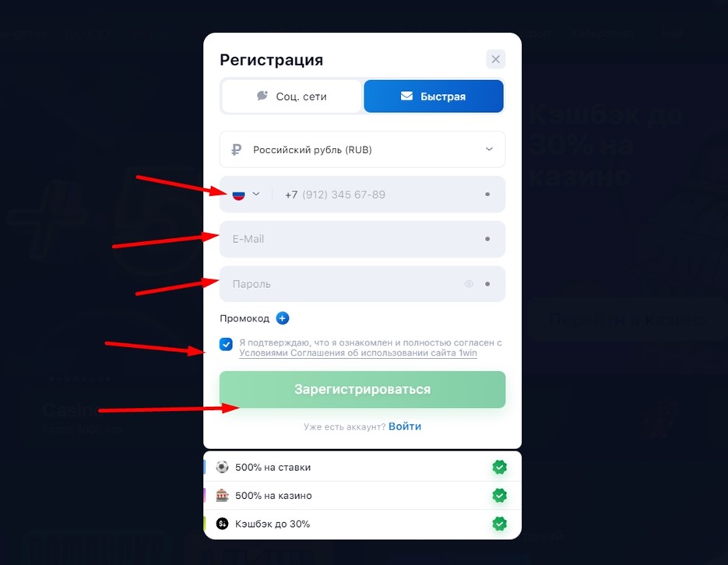
Task: Uncheck the agreement confirmation checkbox
Action: [x=226, y=344]
